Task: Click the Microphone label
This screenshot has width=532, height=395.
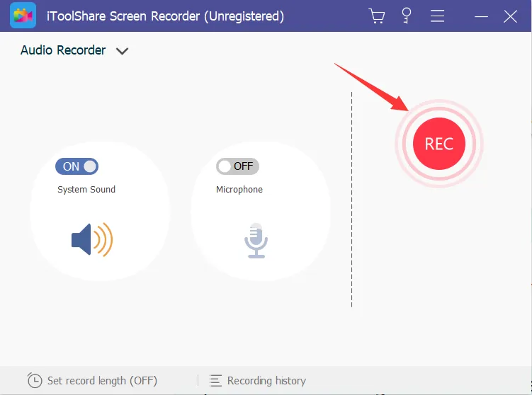Action: (x=239, y=189)
